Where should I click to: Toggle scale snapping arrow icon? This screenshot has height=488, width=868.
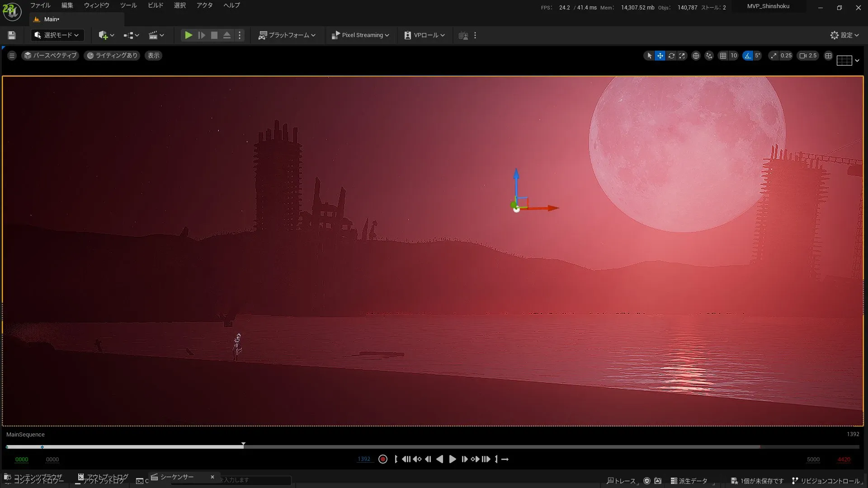click(x=774, y=56)
